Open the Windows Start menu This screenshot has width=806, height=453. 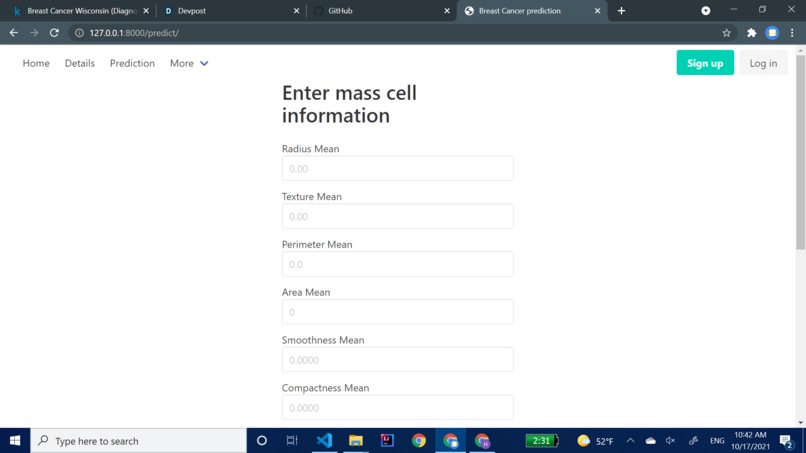point(15,441)
